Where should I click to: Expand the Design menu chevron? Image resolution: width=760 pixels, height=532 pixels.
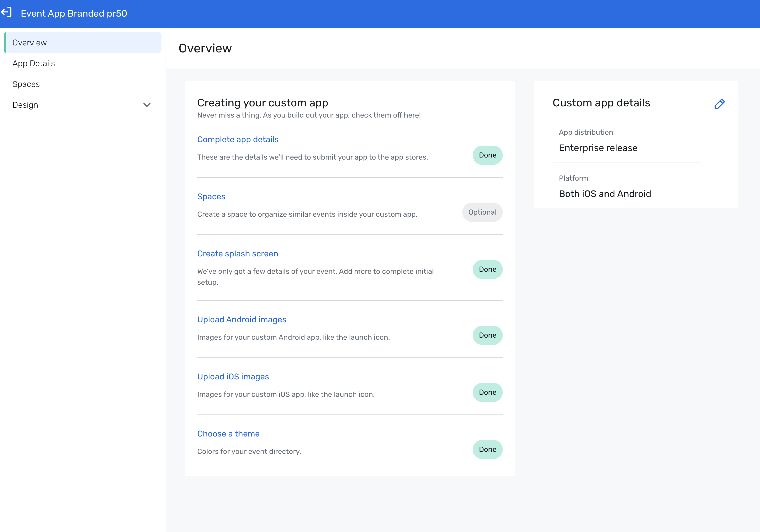click(147, 105)
